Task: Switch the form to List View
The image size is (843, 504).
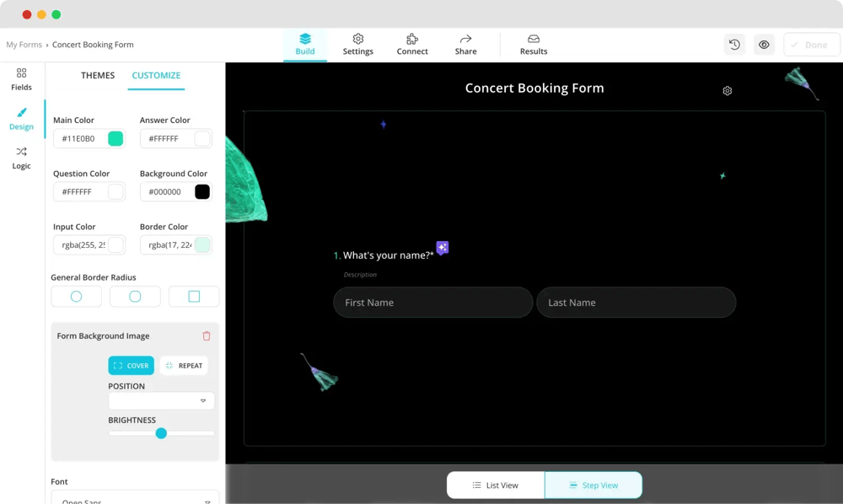Action: (496, 485)
